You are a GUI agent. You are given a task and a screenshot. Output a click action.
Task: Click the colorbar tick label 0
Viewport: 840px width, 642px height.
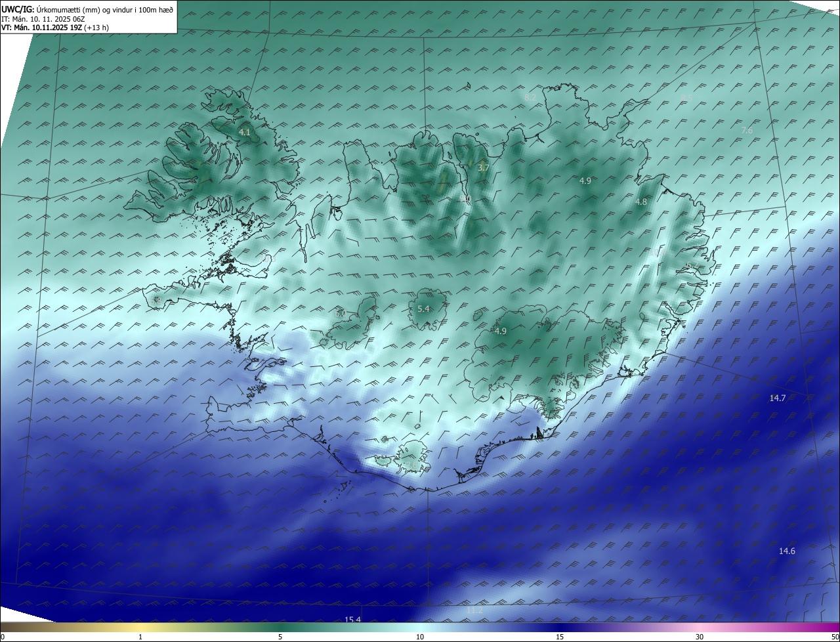pos(3,637)
